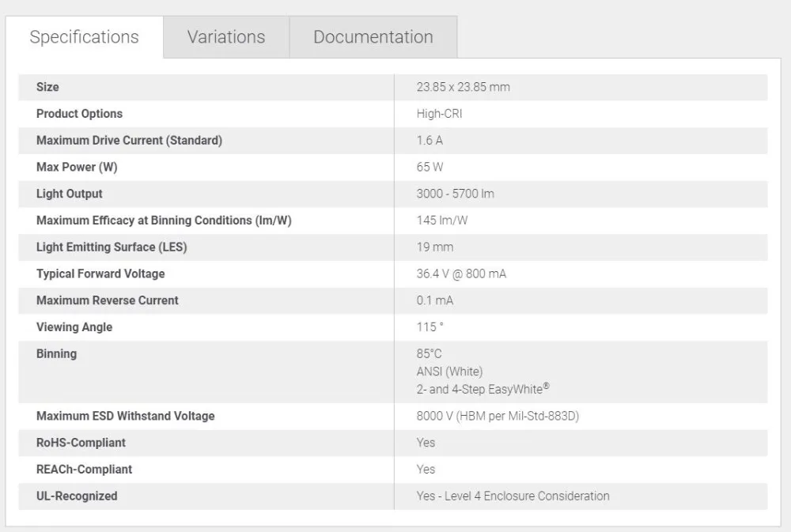
Task: Click the RoHS-Compliant row label
Action: (x=81, y=443)
